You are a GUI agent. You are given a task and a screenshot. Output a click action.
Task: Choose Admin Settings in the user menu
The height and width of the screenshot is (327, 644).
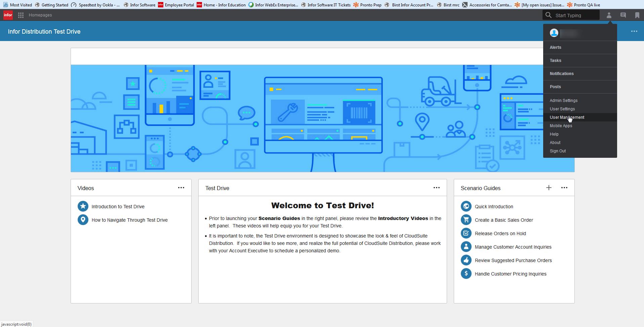(580, 101)
